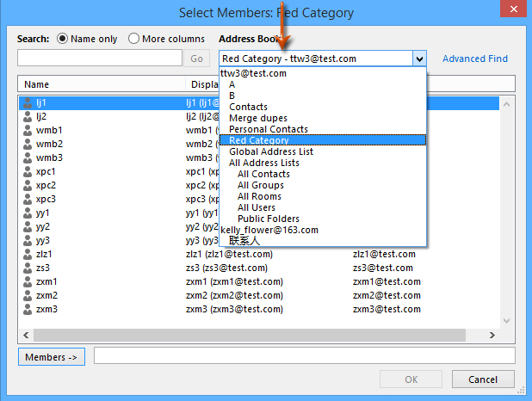Screen dimensions: 532x401
Task: Click the Advanced Find link
Action: 475,59
